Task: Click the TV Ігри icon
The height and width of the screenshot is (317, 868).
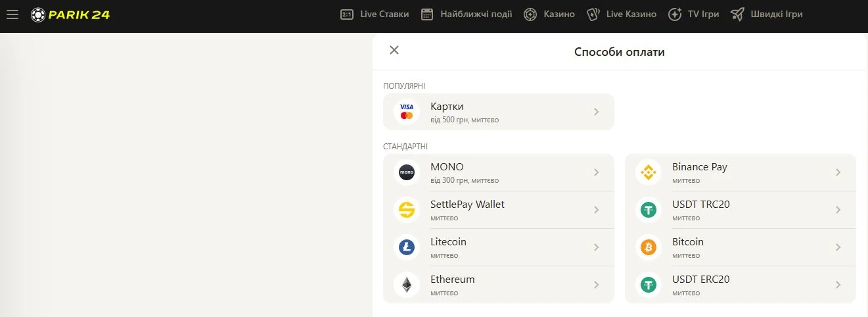Action: (x=675, y=14)
